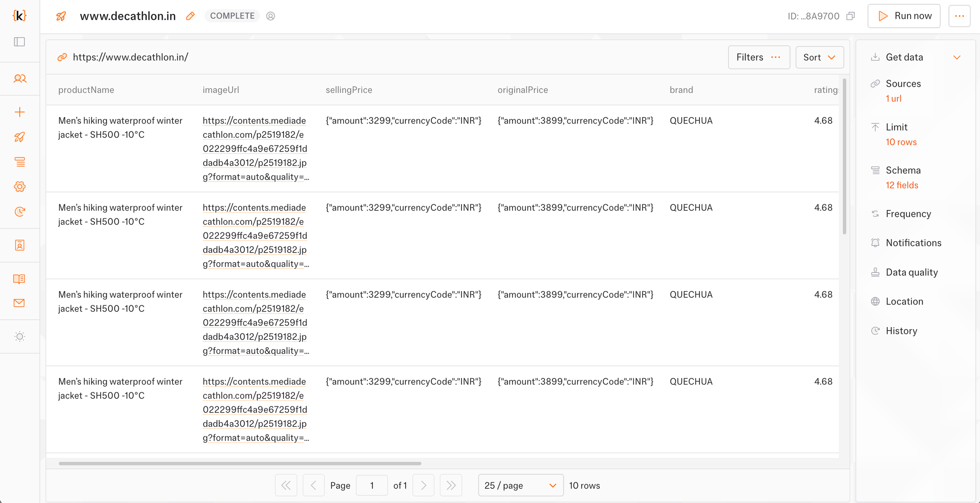Image resolution: width=980 pixels, height=503 pixels.
Task: Open the team members icon in sidebar
Action: [19, 78]
